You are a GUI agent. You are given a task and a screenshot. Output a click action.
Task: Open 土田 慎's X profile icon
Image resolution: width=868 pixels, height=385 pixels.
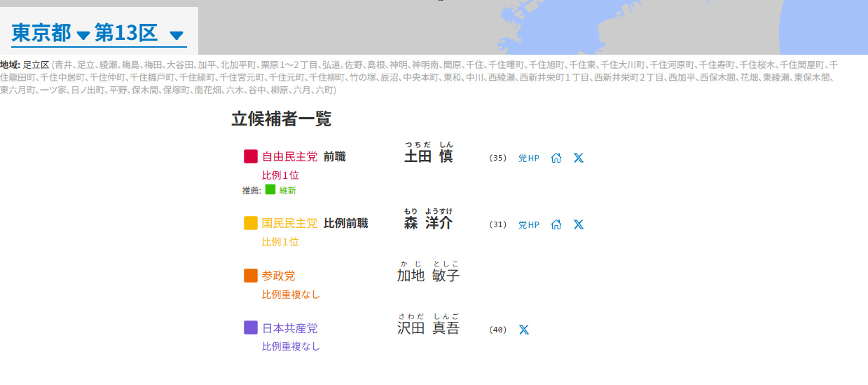[579, 158]
